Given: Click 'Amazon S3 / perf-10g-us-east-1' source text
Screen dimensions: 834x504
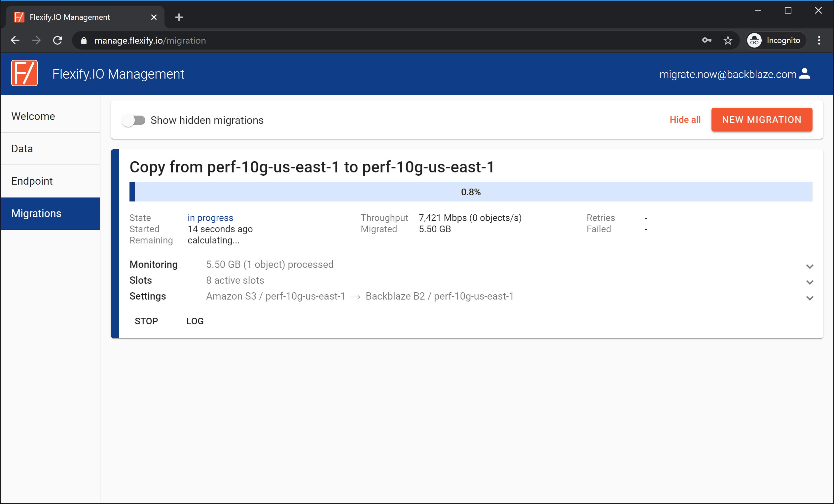Looking at the screenshot, I should 276,296.
